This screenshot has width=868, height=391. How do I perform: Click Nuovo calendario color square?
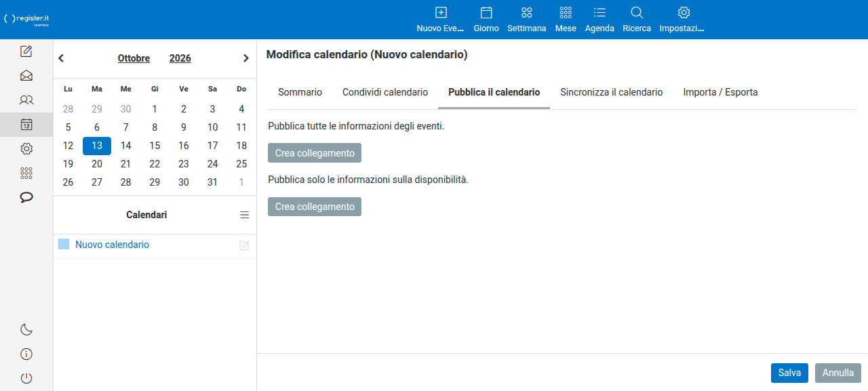(x=64, y=244)
